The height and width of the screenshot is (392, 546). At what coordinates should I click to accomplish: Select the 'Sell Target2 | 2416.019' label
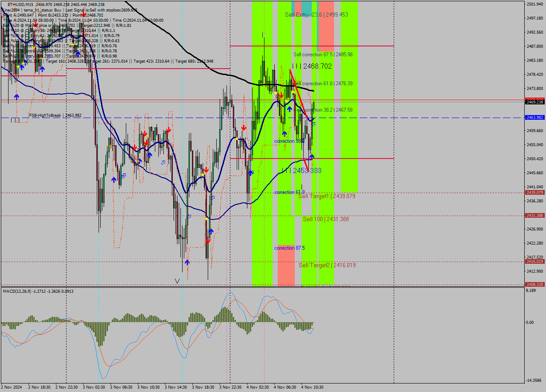pos(327,265)
